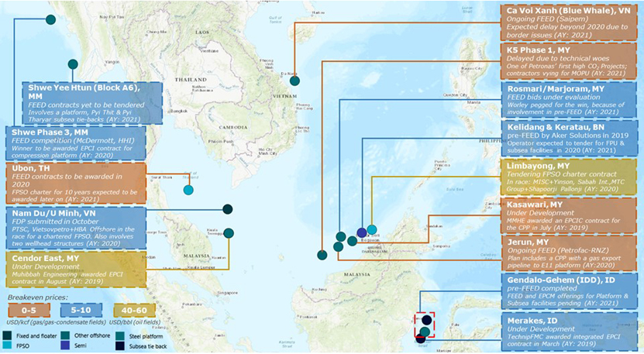This screenshot has width=644, height=354.
Task: Select the Limbayong, MY callout box
Action: 569,177
